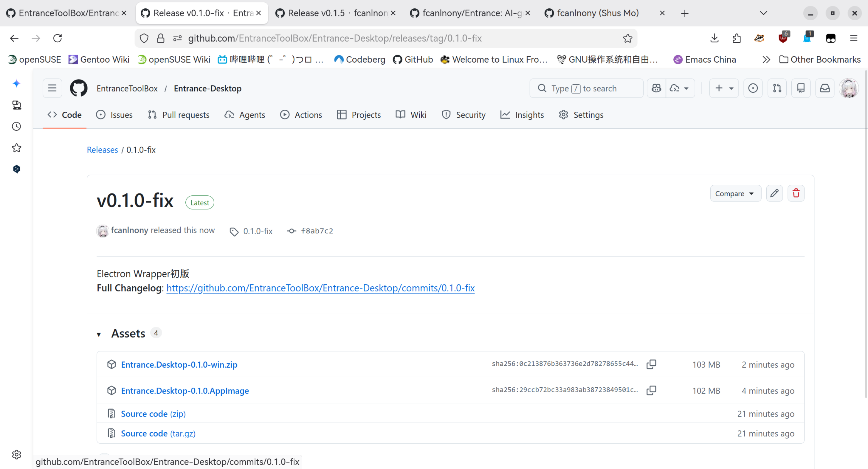Image resolution: width=868 pixels, height=469 pixels.
Task: Open the Issues shortcut icon in header
Action: coord(753,88)
